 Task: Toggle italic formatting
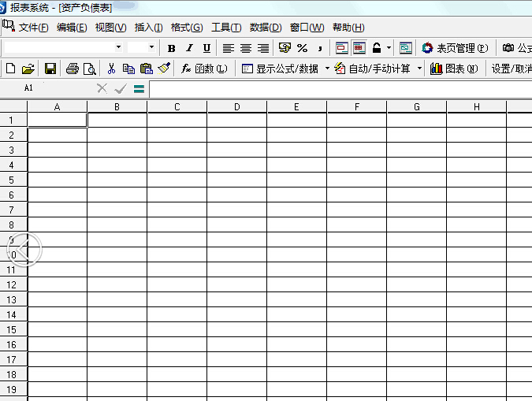pyautogui.click(x=189, y=48)
